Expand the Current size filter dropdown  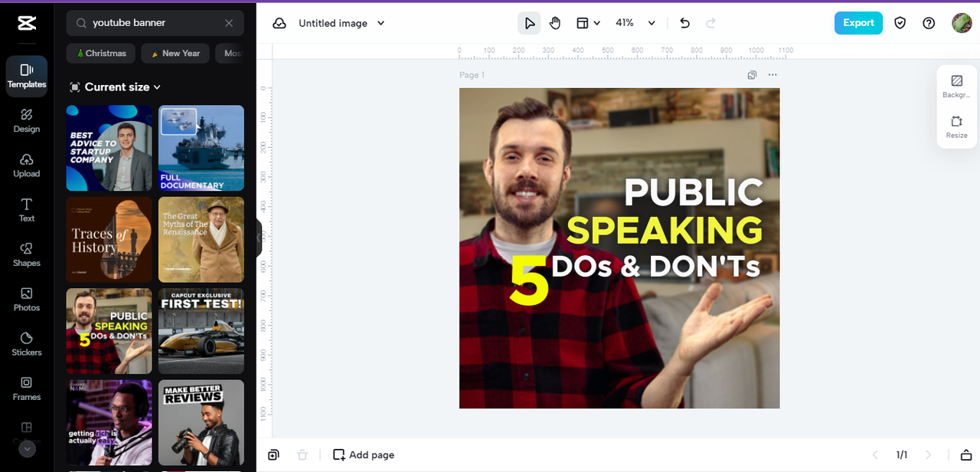point(116,87)
